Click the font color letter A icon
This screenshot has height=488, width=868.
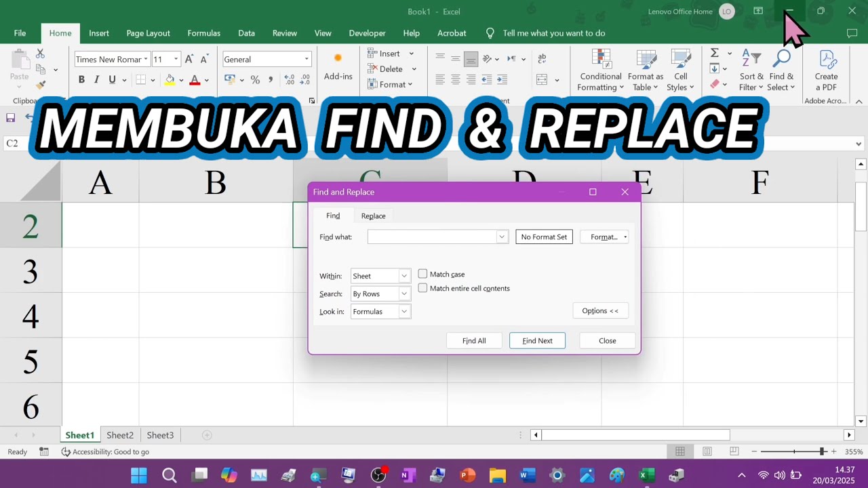[x=195, y=80]
